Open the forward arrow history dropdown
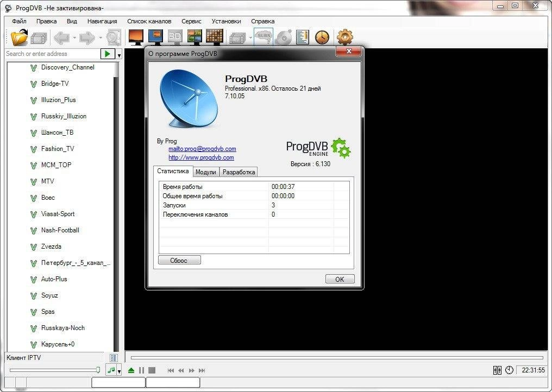The height and width of the screenshot is (392, 552). coord(101,37)
